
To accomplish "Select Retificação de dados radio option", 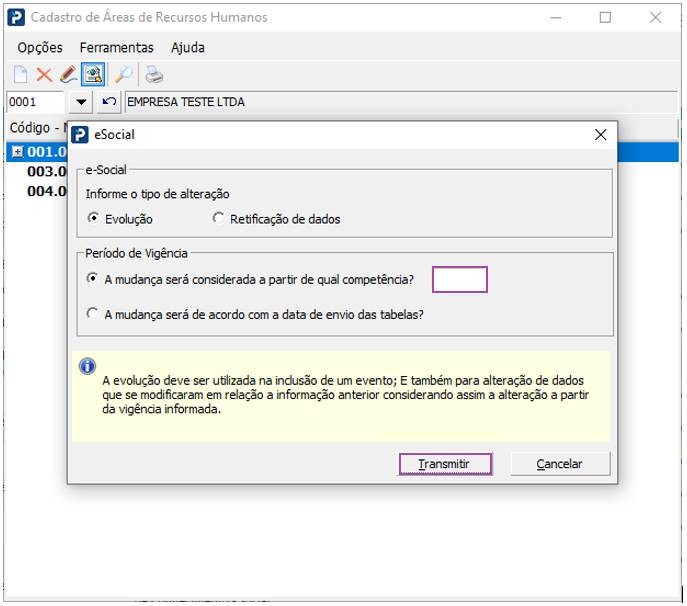I will click(x=218, y=218).
